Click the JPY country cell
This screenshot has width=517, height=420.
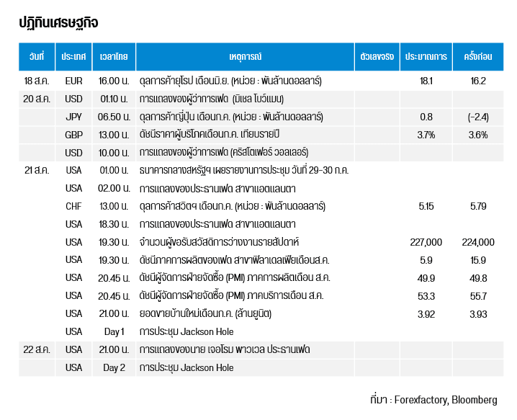pos(73,117)
